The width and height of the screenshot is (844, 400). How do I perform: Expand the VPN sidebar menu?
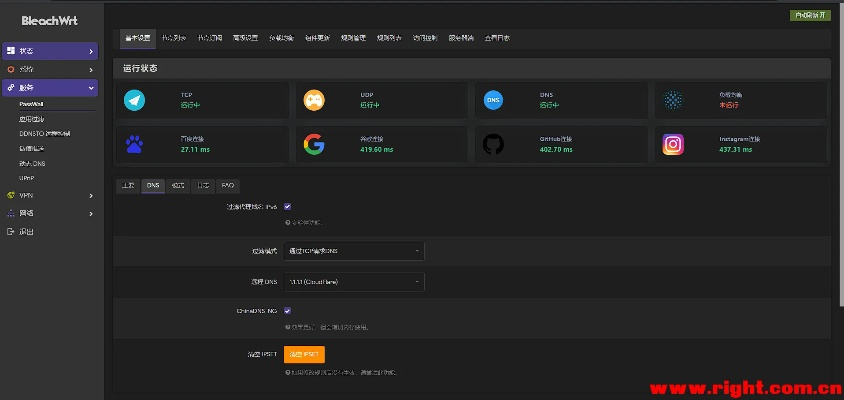tap(50, 196)
